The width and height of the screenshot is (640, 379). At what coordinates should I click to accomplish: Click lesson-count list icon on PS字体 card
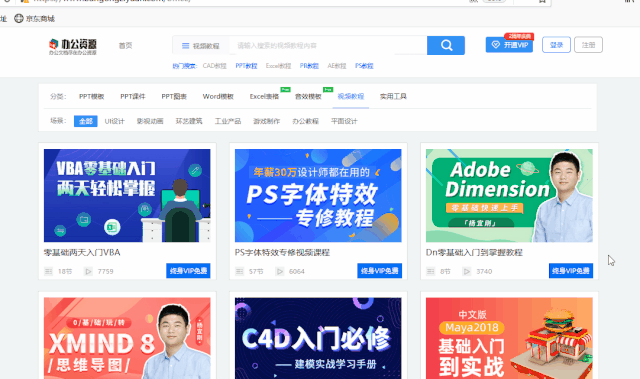(x=239, y=271)
